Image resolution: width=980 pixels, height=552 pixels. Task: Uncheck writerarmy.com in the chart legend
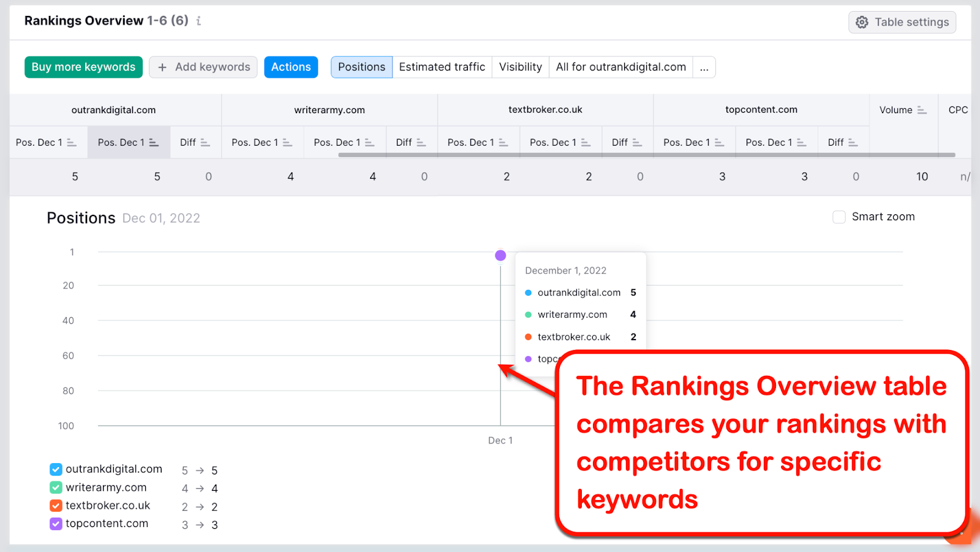(56, 488)
